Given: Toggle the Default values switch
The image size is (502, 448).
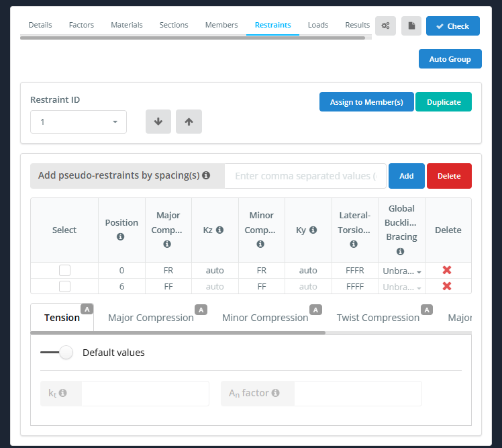Looking at the screenshot, I should point(57,353).
